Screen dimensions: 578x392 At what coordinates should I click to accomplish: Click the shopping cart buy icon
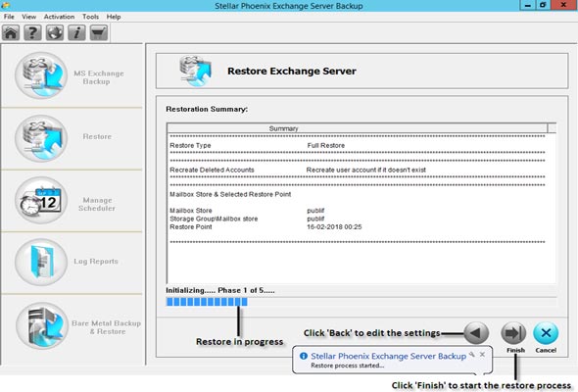click(x=99, y=32)
